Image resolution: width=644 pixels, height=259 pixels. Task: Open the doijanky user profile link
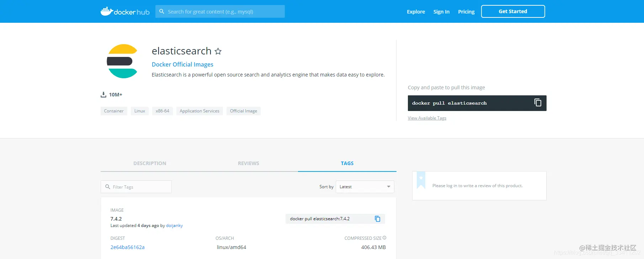[x=174, y=226]
